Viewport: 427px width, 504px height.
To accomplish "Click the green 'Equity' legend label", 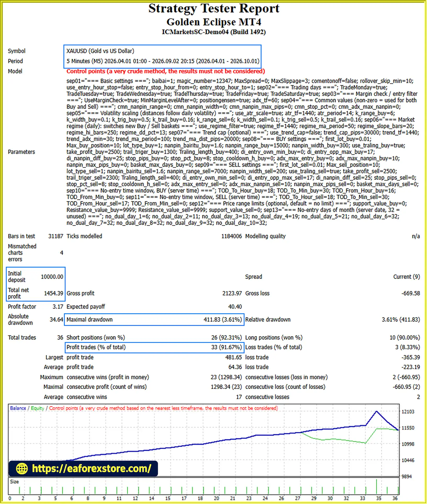I will [x=37, y=408].
